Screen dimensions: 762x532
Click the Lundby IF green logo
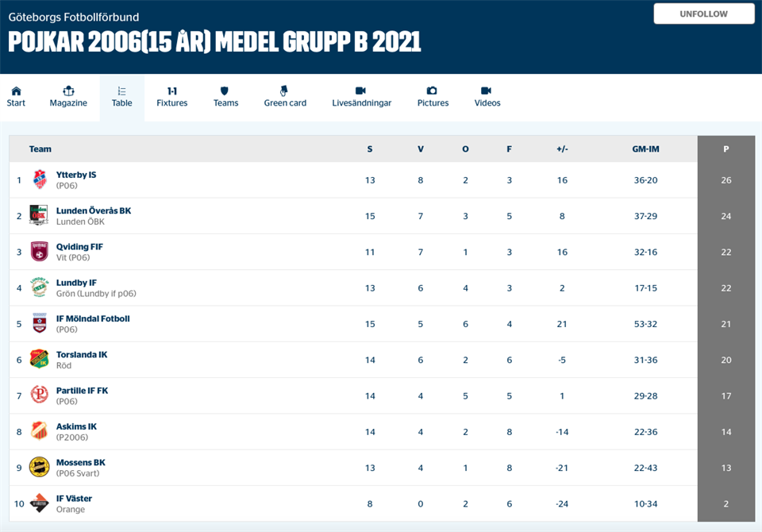pos(39,287)
